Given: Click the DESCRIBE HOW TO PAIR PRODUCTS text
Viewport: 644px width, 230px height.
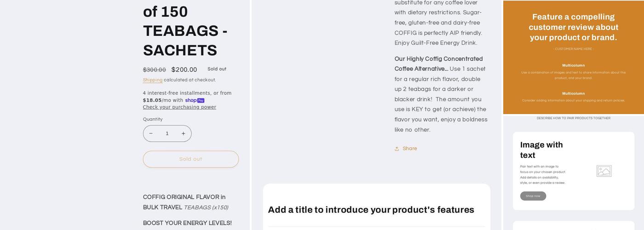Looking at the screenshot, I should click(573, 118).
